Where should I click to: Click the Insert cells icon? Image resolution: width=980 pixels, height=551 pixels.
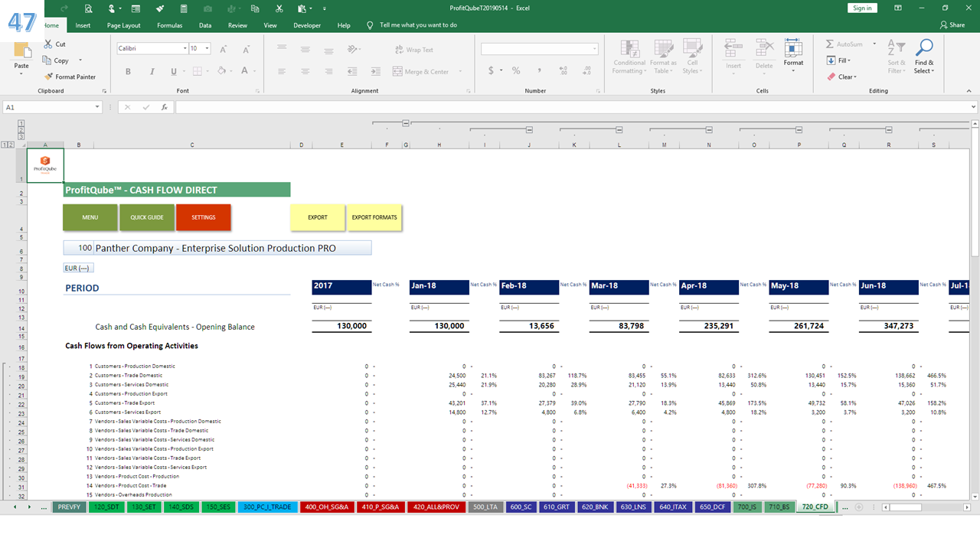tap(733, 49)
